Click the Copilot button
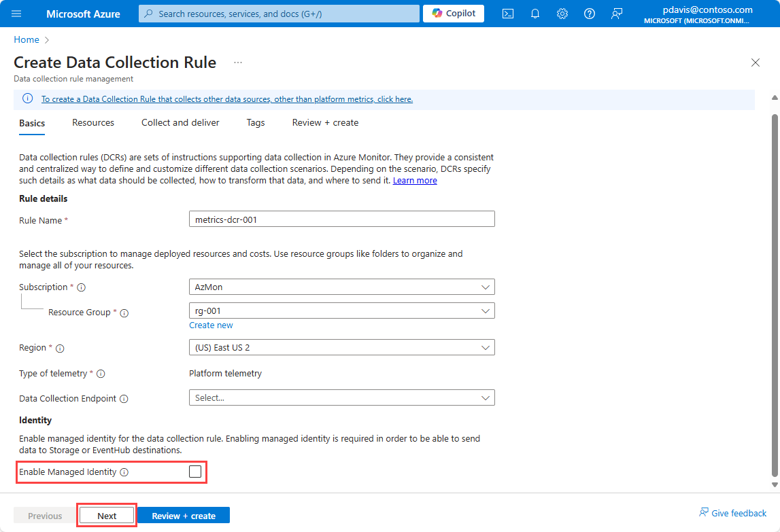The image size is (780, 532). point(454,14)
